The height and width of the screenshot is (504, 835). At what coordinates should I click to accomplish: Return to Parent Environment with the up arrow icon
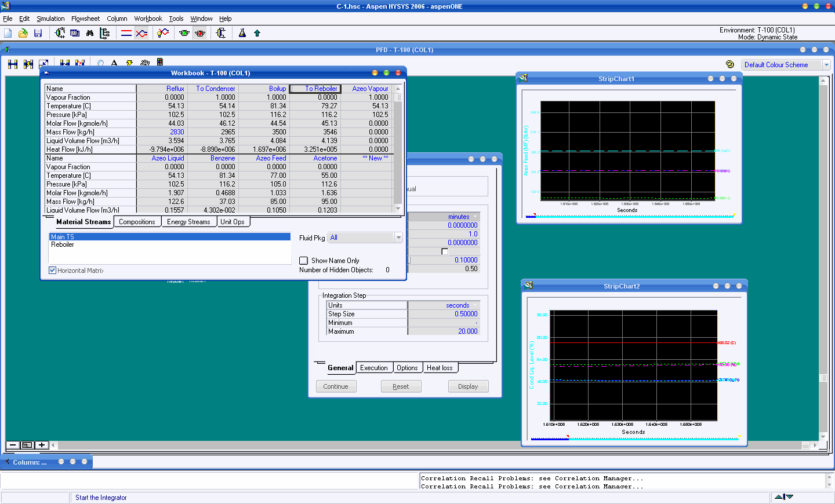(257, 33)
